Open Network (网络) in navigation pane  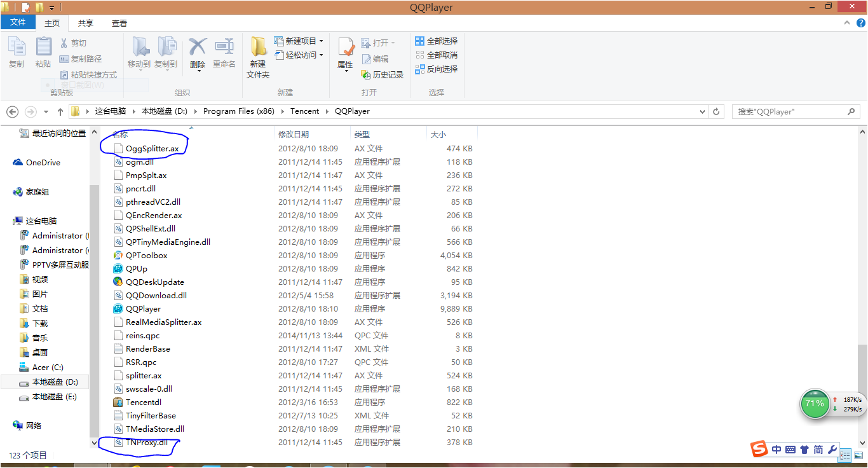pos(34,425)
